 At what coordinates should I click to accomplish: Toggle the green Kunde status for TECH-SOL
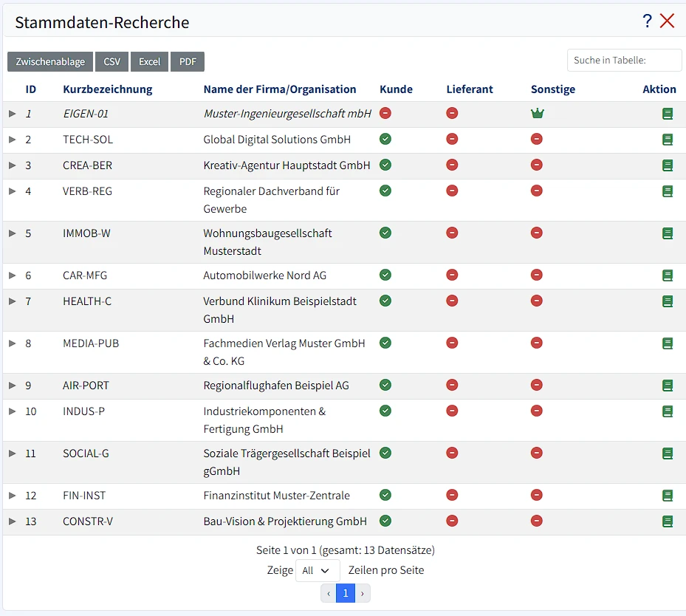click(385, 139)
